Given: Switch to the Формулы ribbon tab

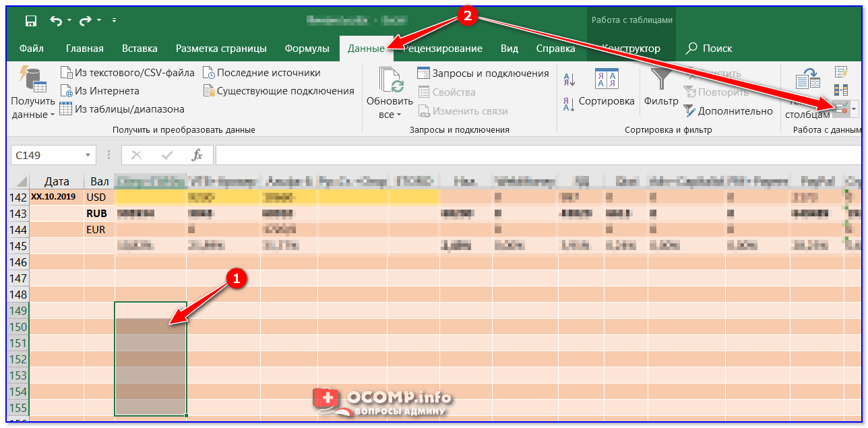Looking at the screenshot, I should pos(307,49).
